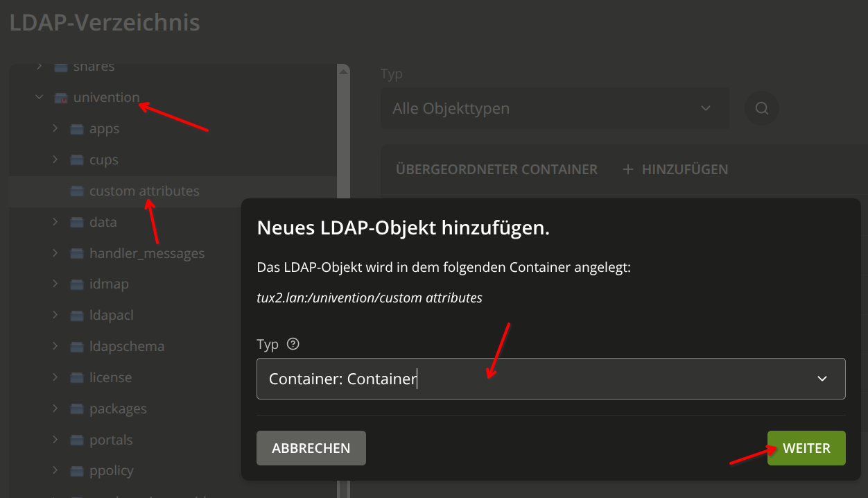The height and width of the screenshot is (498, 868).
Task: Click the univention folder icon
Action: coord(61,98)
